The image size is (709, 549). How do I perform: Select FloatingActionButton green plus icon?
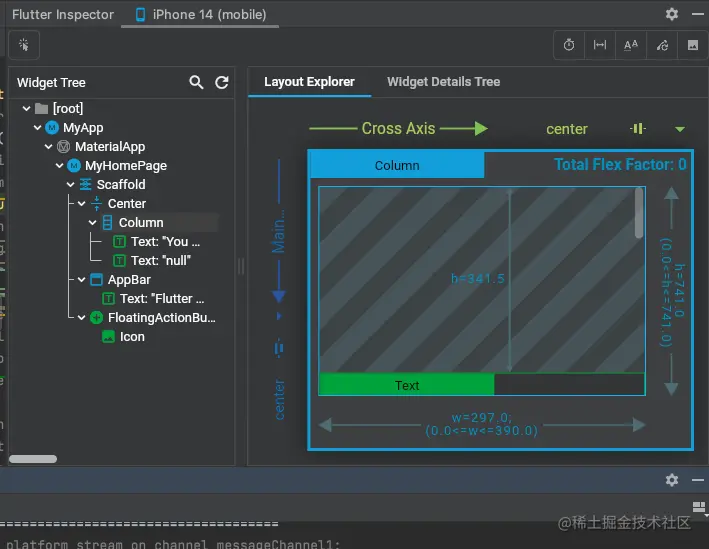[96, 317]
